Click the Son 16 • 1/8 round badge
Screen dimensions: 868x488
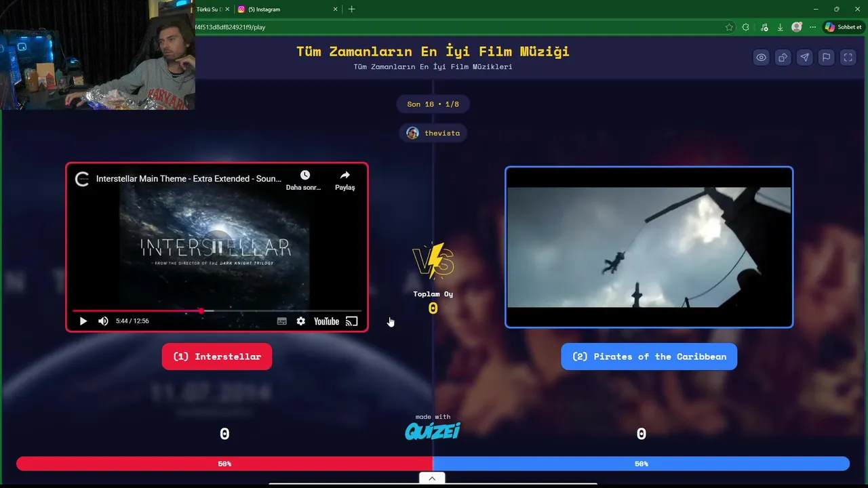tap(433, 104)
